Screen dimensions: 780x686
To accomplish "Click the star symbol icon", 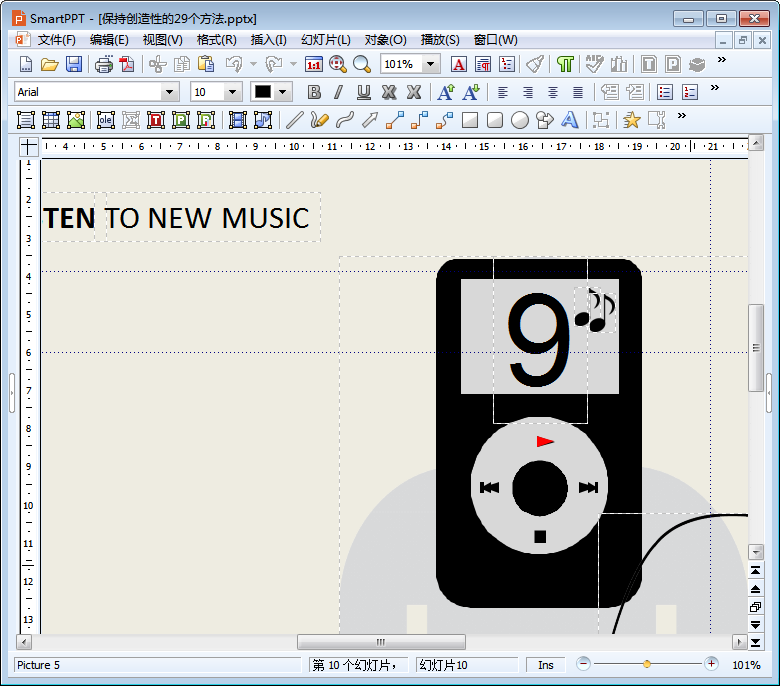I will click(x=631, y=121).
